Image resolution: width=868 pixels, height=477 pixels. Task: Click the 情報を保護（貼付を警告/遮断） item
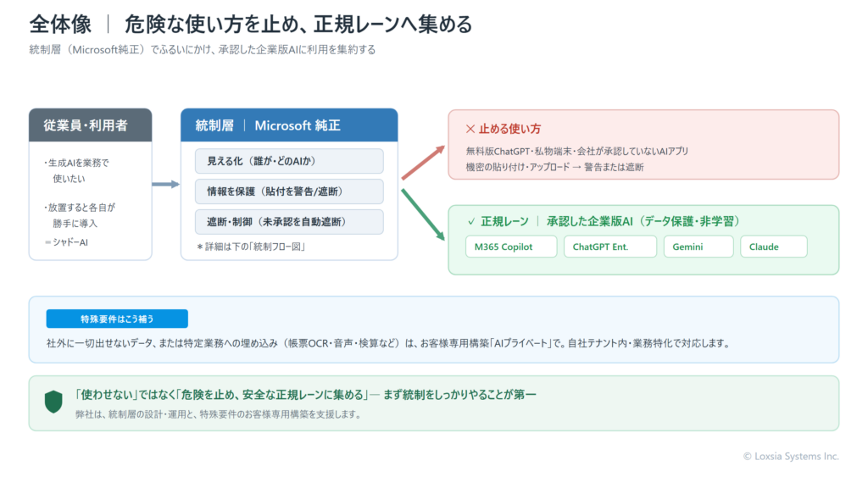pos(289,191)
